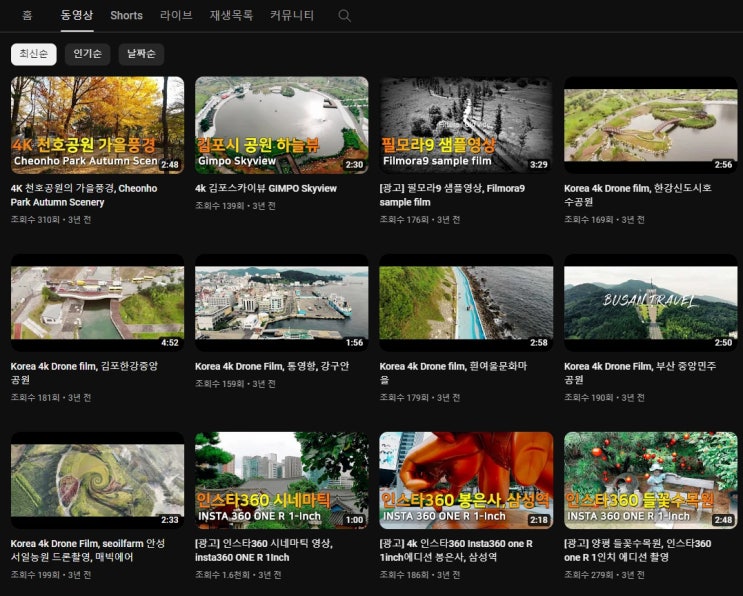Open the BUSAN TRAVEL thumbnail
This screenshot has width=743, height=596.
click(651, 303)
